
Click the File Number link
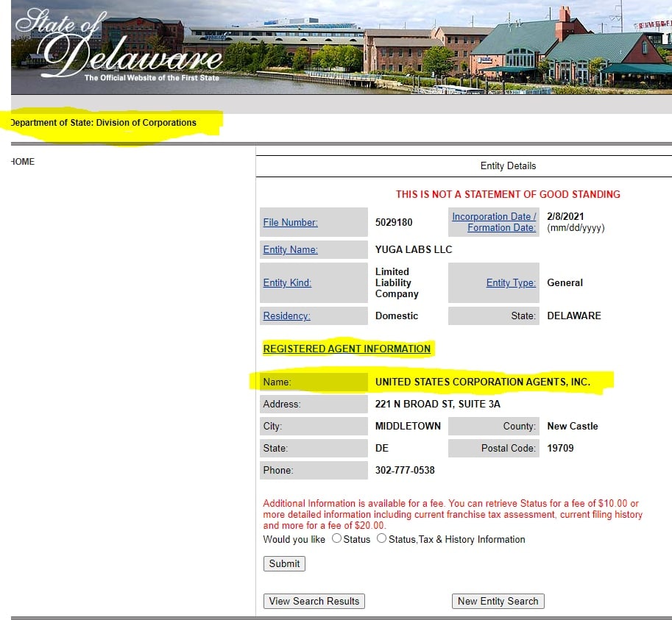point(290,222)
